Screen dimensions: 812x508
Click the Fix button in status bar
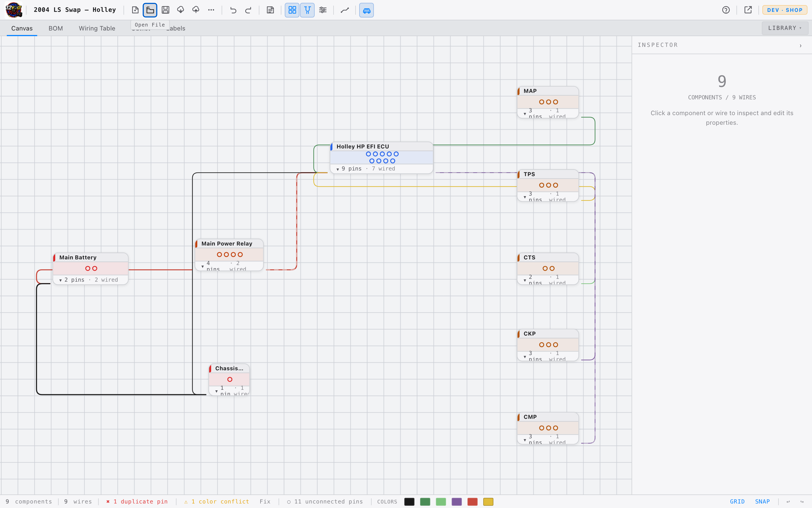pyautogui.click(x=265, y=501)
